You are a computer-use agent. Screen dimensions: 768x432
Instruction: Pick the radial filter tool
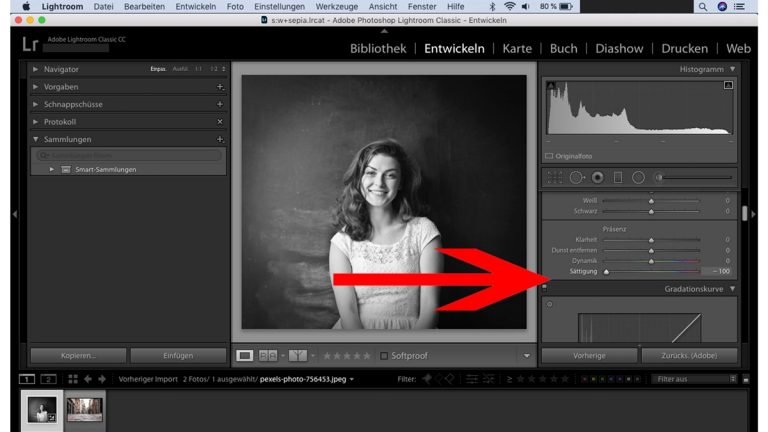(x=637, y=177)
